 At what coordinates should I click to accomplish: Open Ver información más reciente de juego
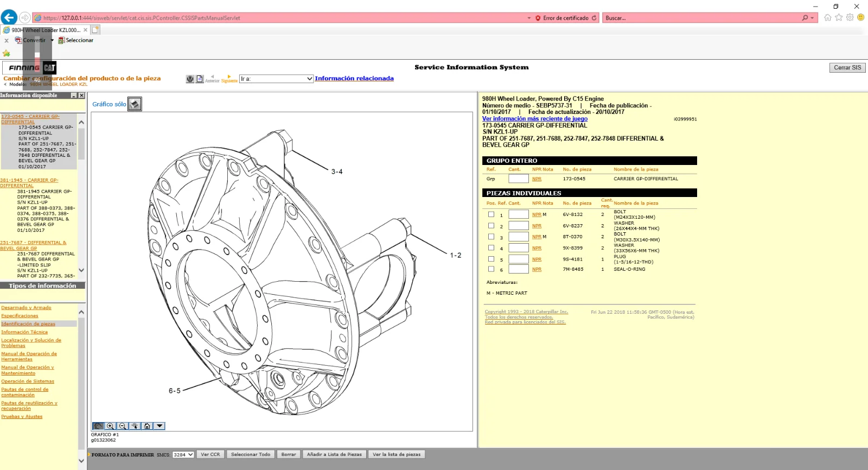[535, 119]
